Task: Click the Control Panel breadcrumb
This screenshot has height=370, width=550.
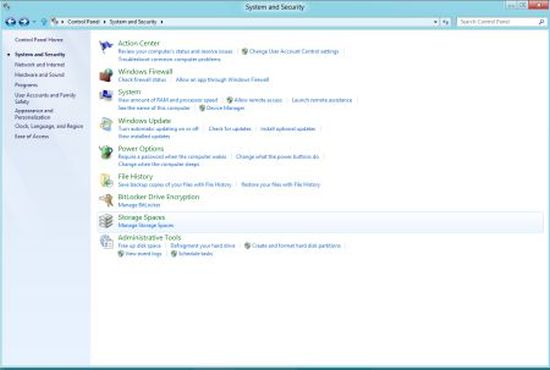Action: tap(83, 22)
